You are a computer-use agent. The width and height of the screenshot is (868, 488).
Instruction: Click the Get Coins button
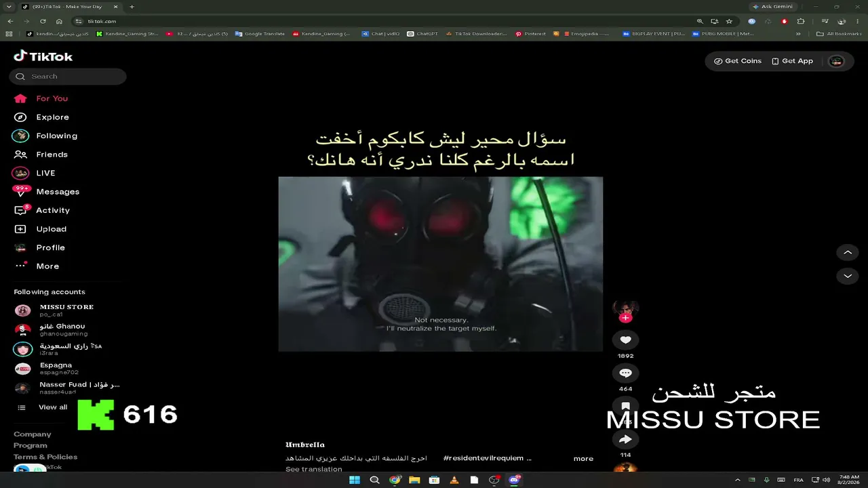(x=738, y=61)
